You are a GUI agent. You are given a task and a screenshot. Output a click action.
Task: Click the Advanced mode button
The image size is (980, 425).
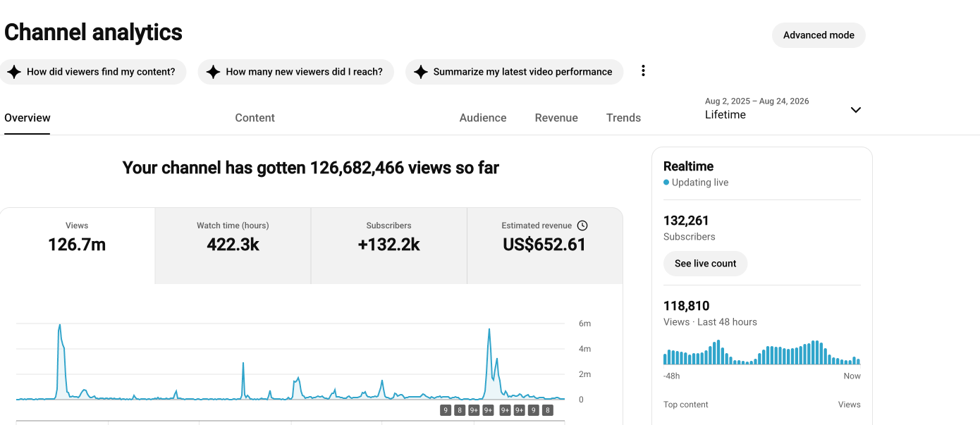[x=819, y=35]
